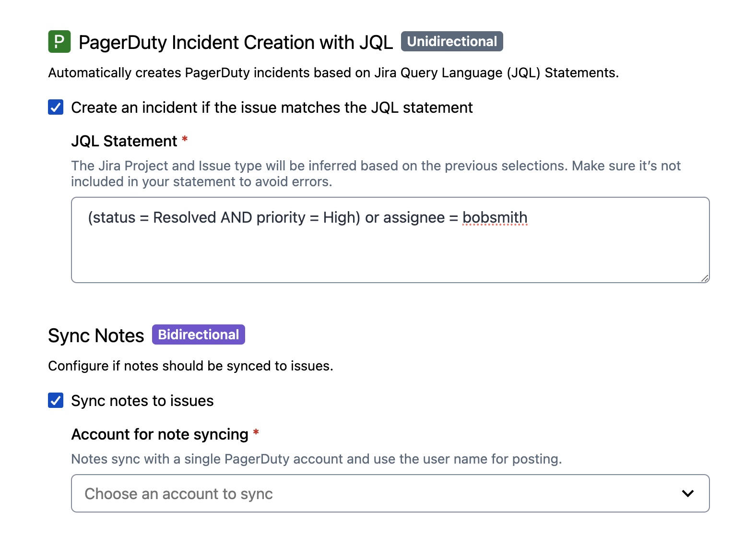756x549 pixels.
Task: Click the green PagerDuty P logo icon
Action: [x=59, y=42]
